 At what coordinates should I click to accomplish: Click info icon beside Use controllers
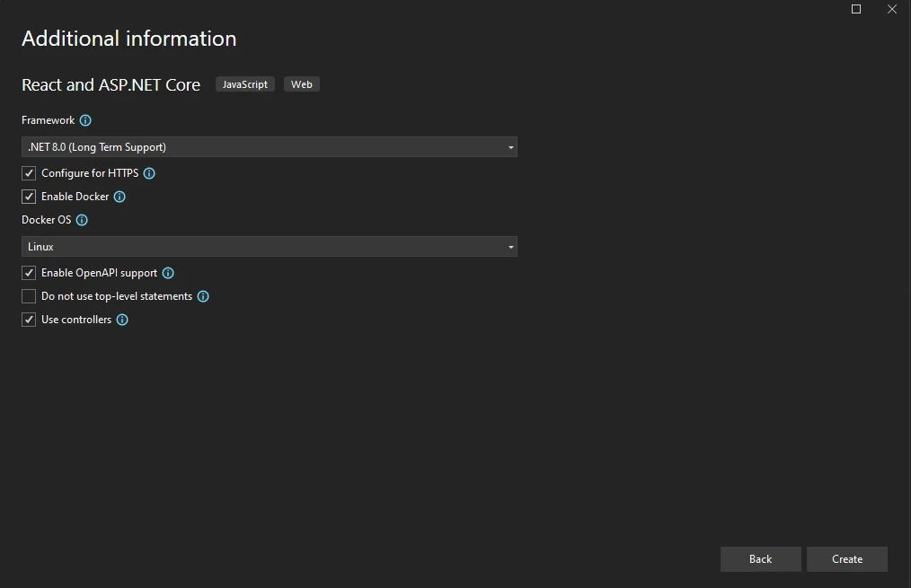coord(122,320)
